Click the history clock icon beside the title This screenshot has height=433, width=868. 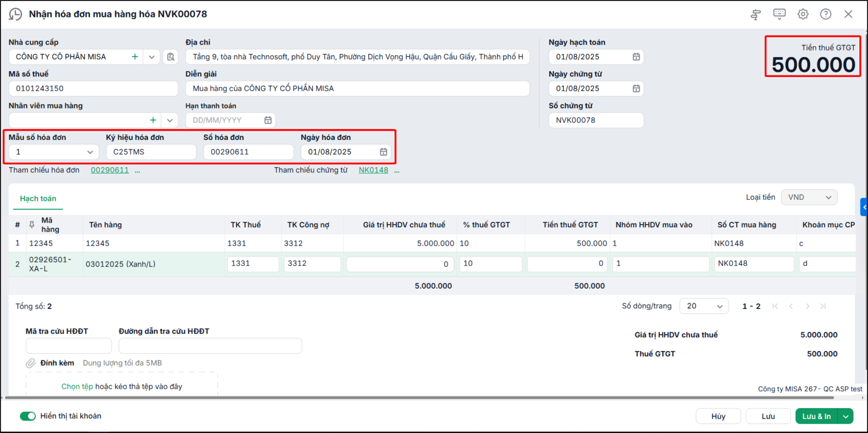click(15, 14)
